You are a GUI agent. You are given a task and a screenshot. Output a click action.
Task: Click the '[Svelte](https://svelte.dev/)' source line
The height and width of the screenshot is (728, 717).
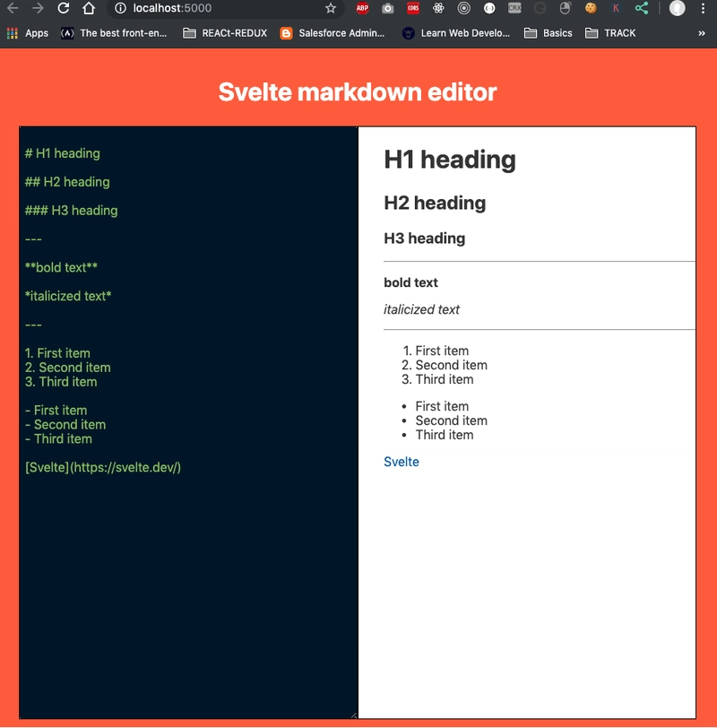click(103, 467)
